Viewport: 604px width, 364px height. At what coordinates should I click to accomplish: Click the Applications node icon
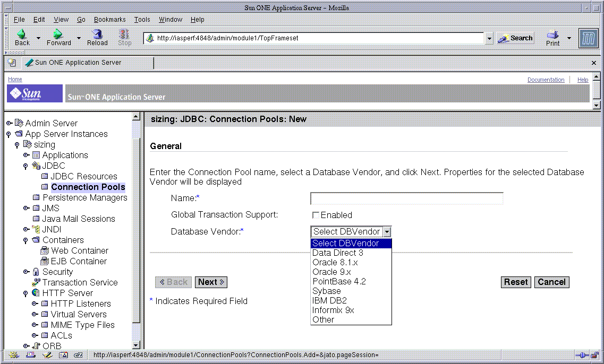(x=36, y=155)
